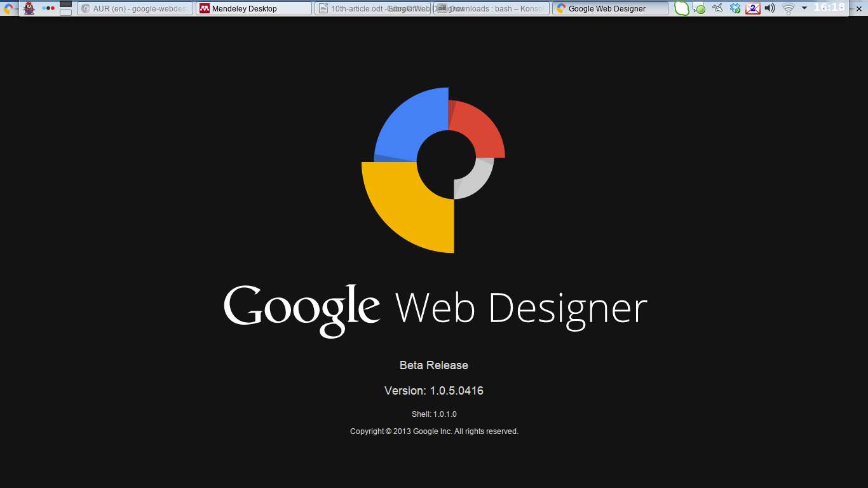Click the 16:18 panel clock
This screenshot has width=868, height=488.
pyautogui.click(x=829, y=8)
